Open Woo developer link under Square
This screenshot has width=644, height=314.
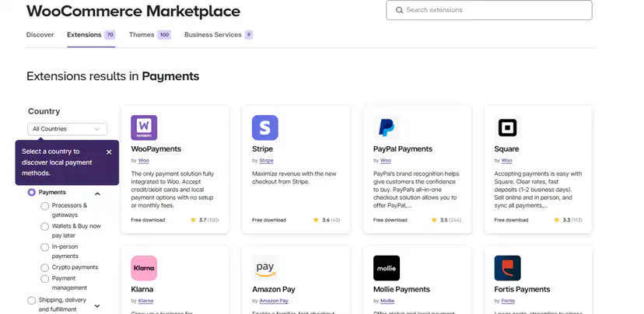click(507, 160)
